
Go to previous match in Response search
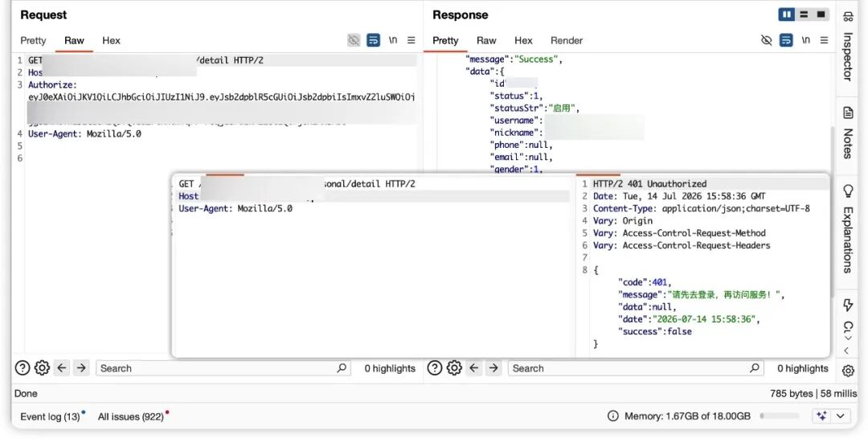tap(474, 368)
